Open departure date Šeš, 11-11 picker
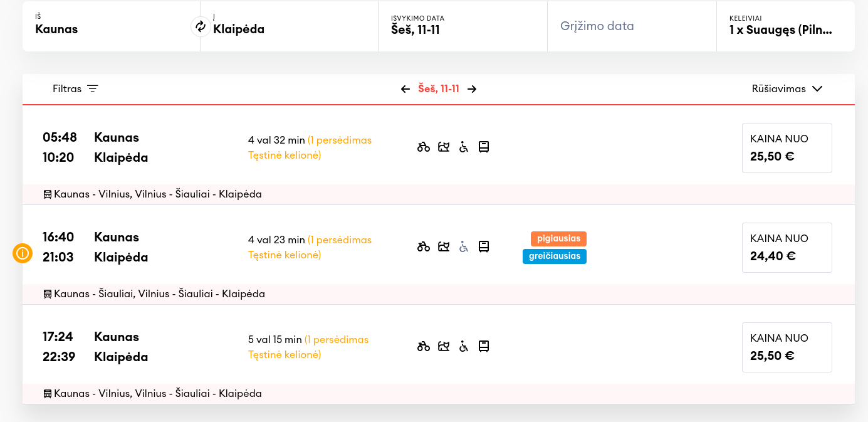Image resolution: width=868 pixels, height=422 pixels. [463, 26]
